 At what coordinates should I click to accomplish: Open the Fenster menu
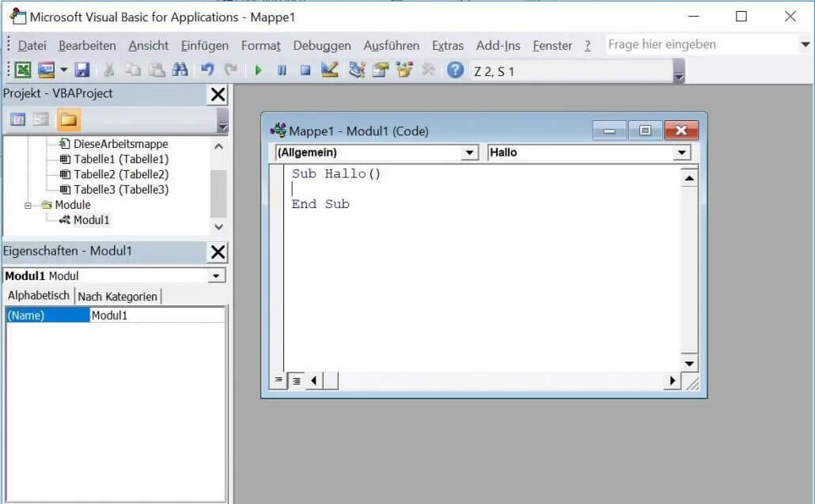tap(552, 46)
